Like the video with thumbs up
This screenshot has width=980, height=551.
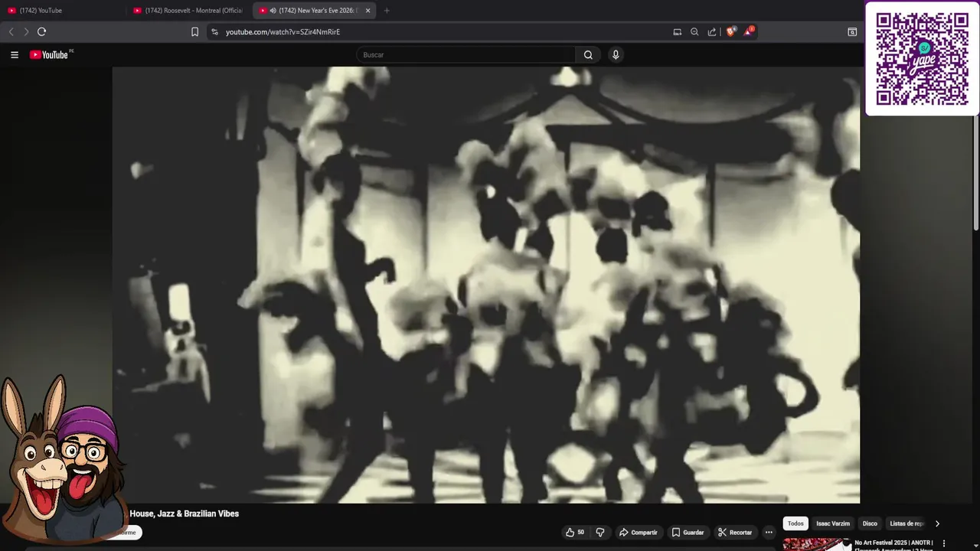(574, 532)
